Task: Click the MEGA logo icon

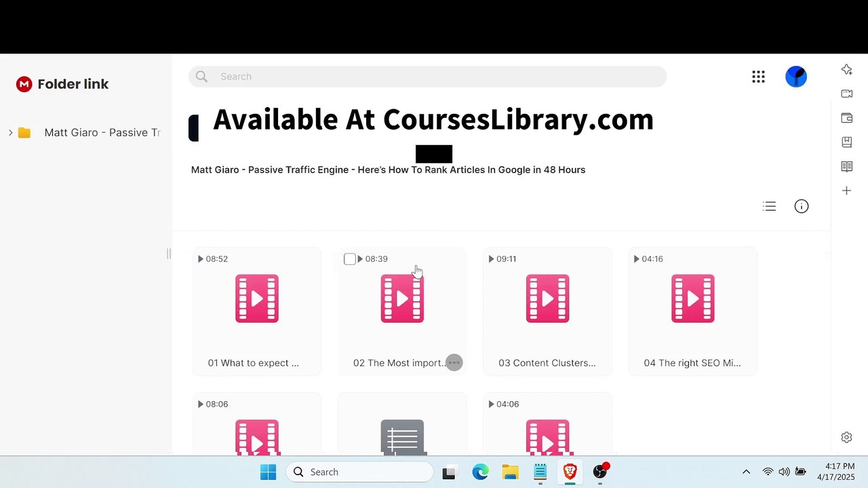Action: (24, 84)
